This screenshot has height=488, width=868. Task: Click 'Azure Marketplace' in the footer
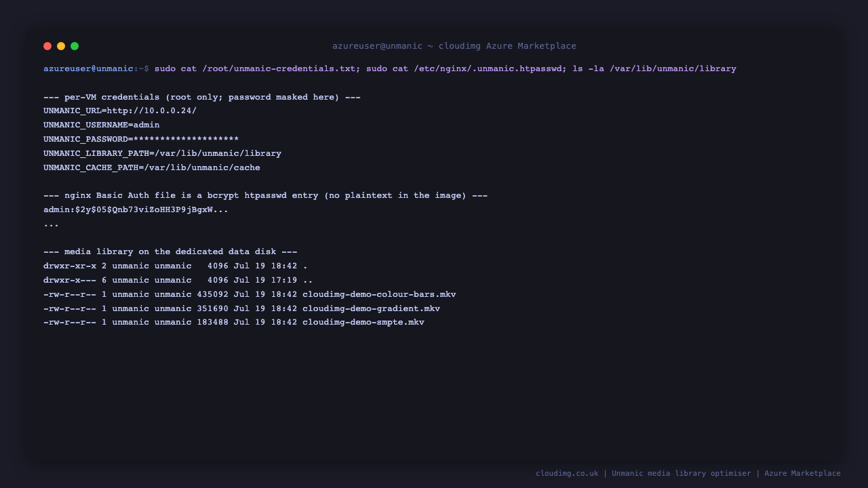[802, 474]
